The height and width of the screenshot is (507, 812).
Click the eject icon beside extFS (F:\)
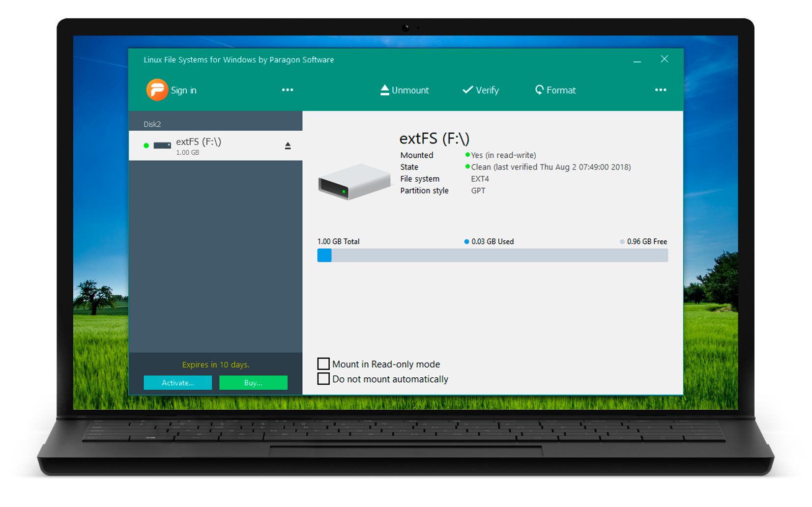[288, 146]
